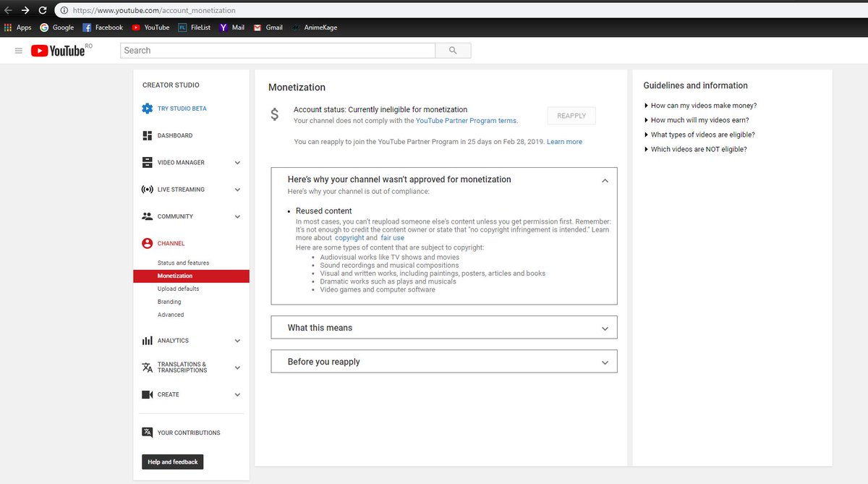This screenshot has height=484, width=868.
Task: Open the Yahoo Mail bookmark
Action: (232, 27)
